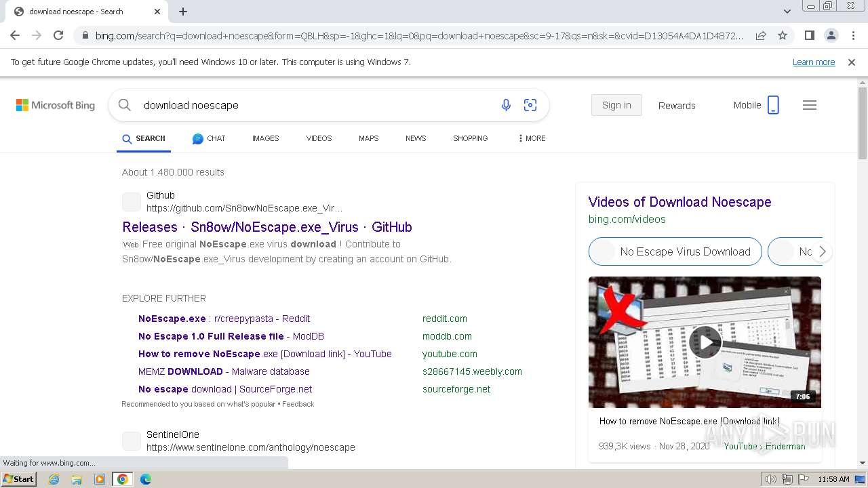Click the Microsoft Bing logo
Screen dimensions: 868x488
click(x=56, y=105)
